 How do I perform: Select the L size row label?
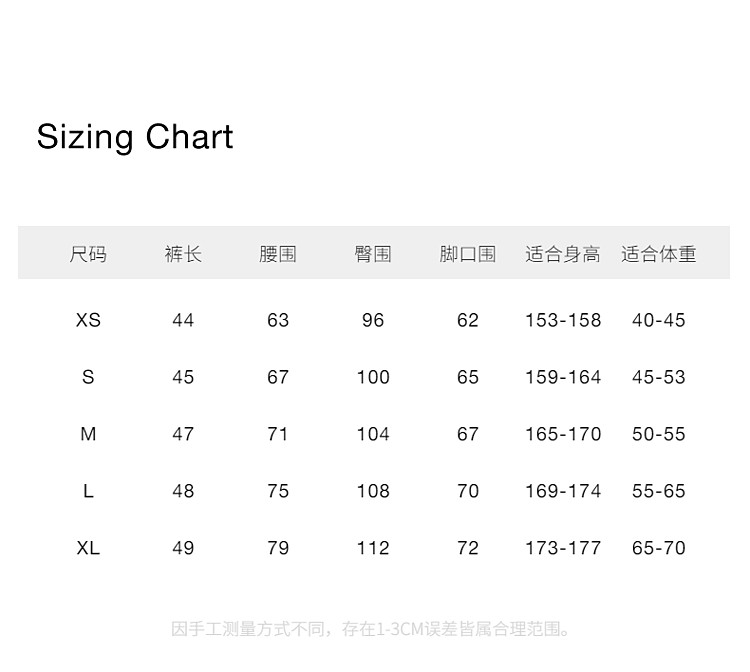click(88, 491)
